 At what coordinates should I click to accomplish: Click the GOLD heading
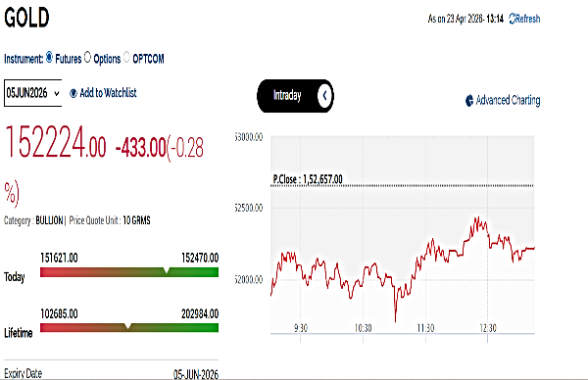click(x=26, y=18)
